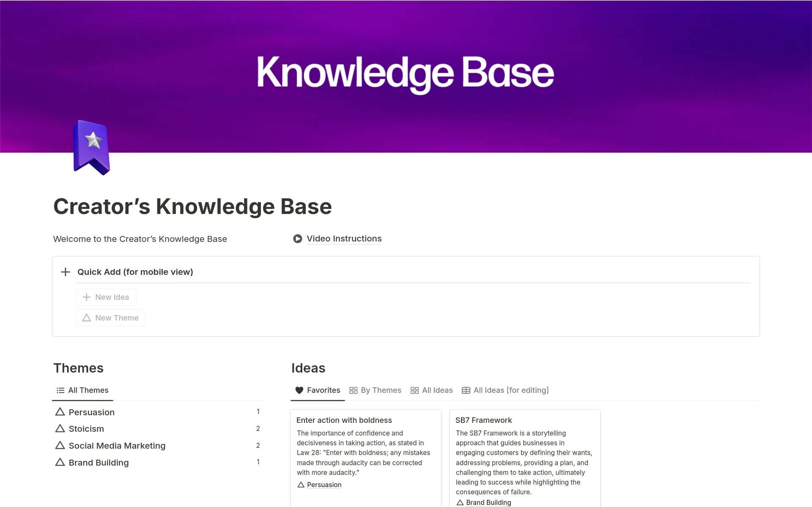This screenshot has width=812, height=507.
Task: Open the Enter action with boldness idea
Action: (344, 419)
